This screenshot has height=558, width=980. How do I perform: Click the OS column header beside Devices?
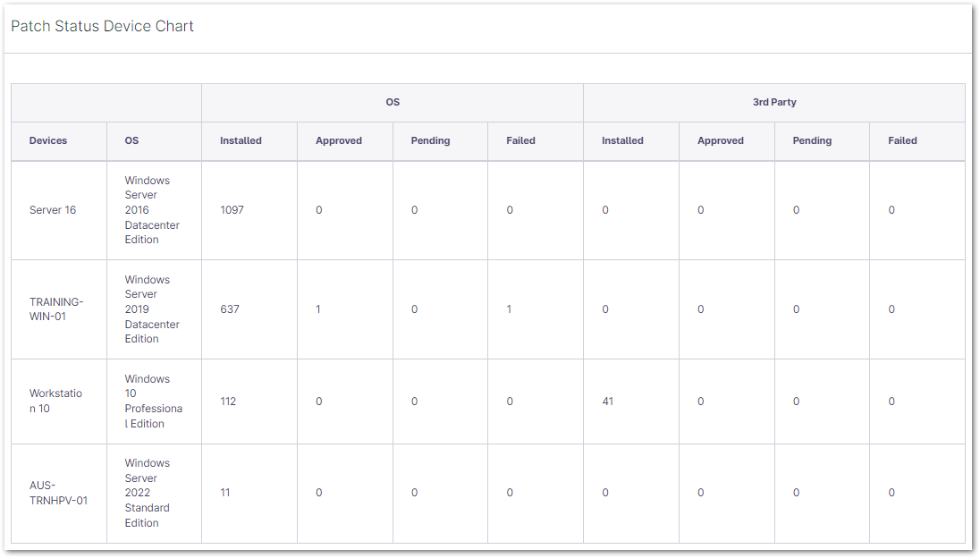click(x=131, y=140)
